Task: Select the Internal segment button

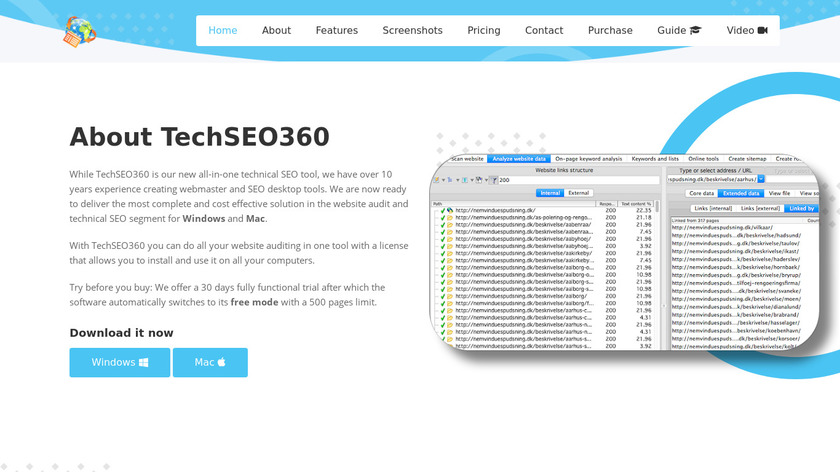Action: point(550,193)
